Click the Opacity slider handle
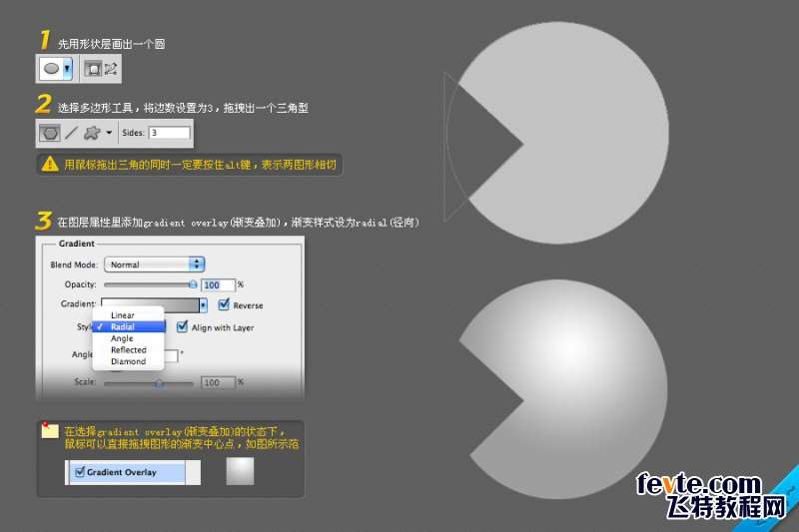This screenshot has width=799, height=532. click(193, 284)
